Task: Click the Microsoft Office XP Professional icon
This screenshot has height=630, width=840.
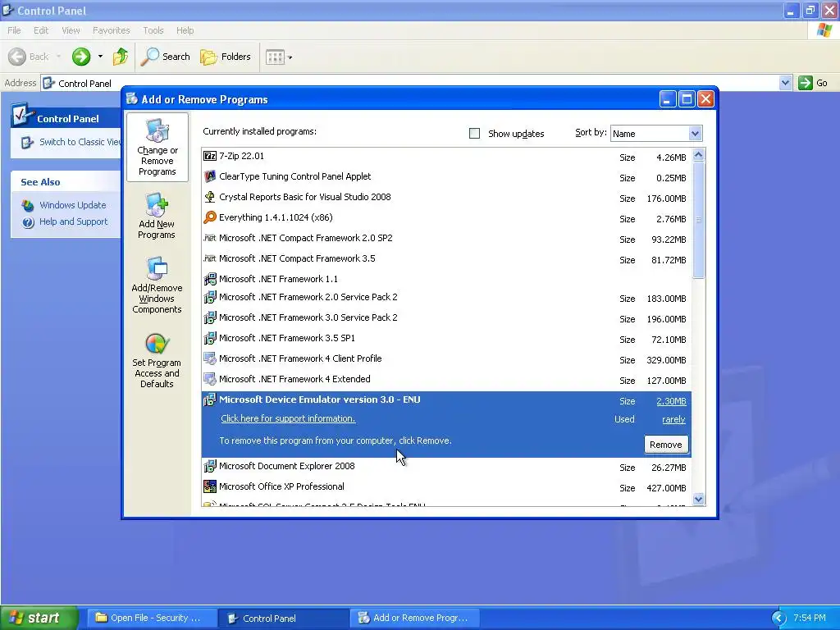Action: (210, 486)
